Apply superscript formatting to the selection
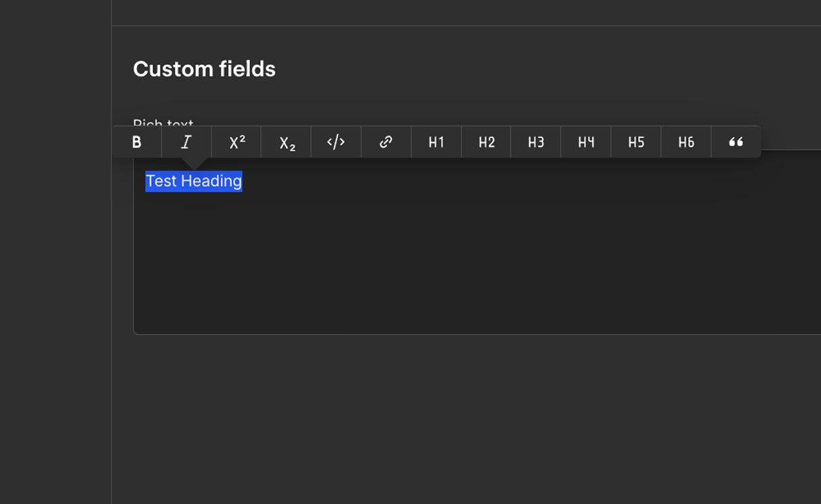Image resolution: width=821 pixels, height=504 pixels. coord(236,142)
